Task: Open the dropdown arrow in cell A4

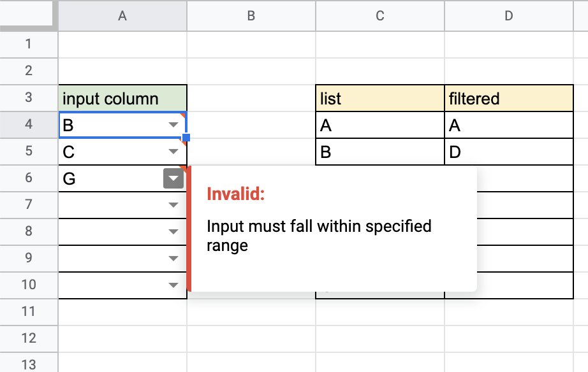Action: coord(173,124)
